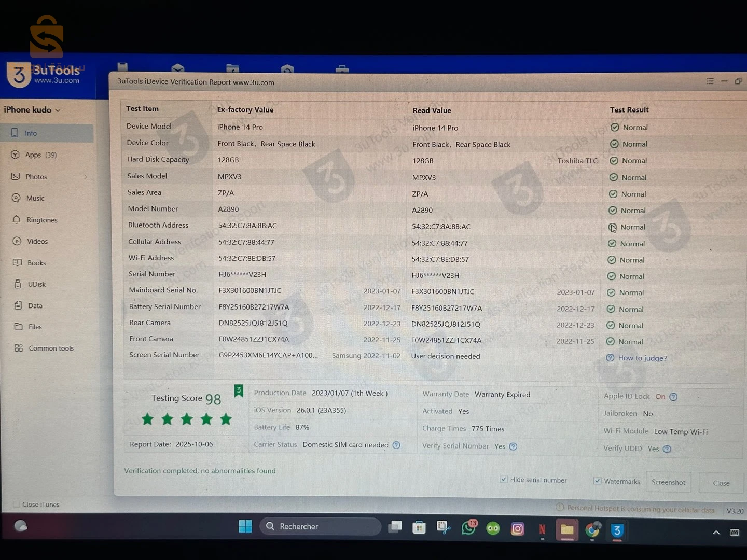Screen dimensions: 747x560
Task: Open Ringtones bell icon in sidebar
Action: [x=17, y=220]
